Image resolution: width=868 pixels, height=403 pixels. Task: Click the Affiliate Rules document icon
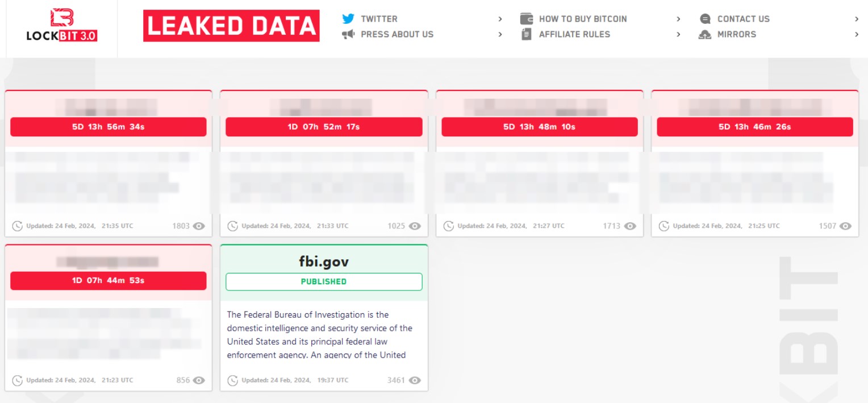tap(527, 35)
